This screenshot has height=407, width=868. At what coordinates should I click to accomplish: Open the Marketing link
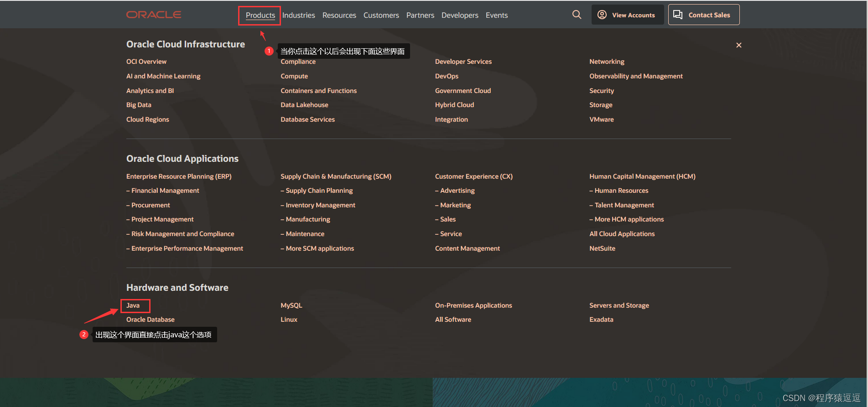(x=453, y=205)
